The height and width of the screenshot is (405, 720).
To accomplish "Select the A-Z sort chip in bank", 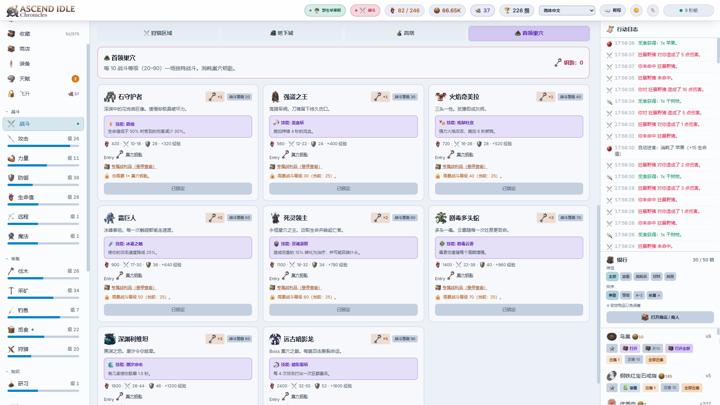I will click(639, 295).
